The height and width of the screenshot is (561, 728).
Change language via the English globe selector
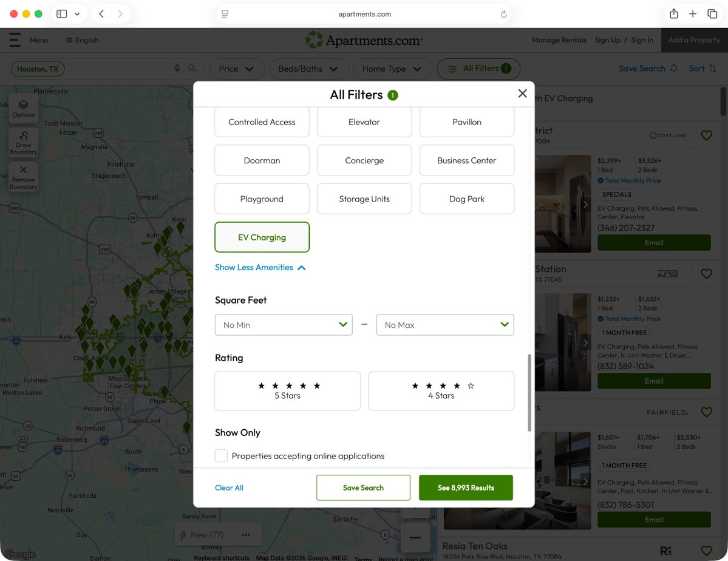83,41
